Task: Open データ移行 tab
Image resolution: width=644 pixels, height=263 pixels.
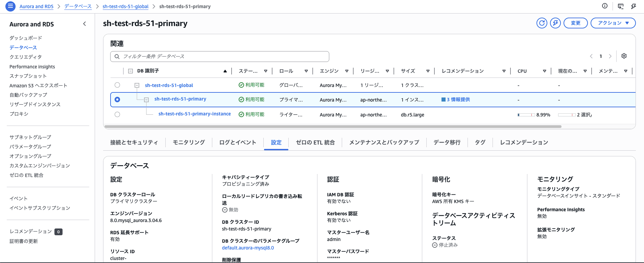Action: pos(447,143)
